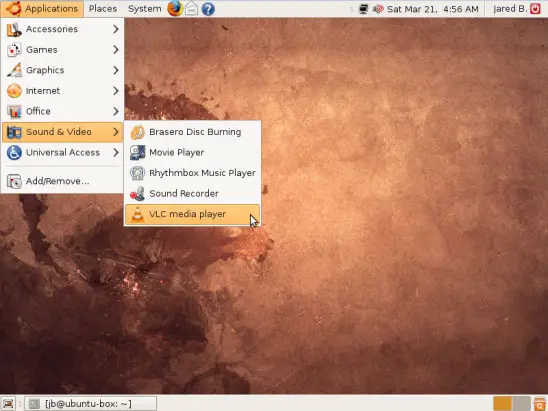Click the Graphics menu label
The width and height of the screenshot is (548, 411).
coord(45,71)
